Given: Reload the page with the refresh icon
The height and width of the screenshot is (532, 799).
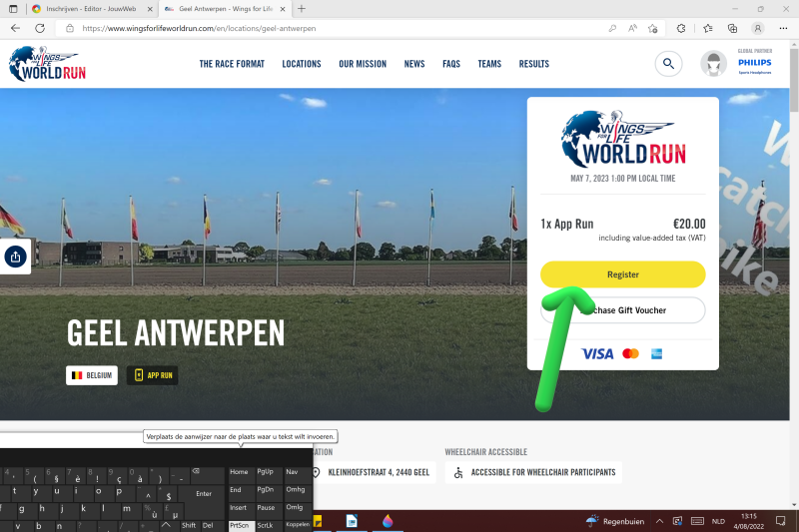Looking at the screenshot, I should [40, 29].
